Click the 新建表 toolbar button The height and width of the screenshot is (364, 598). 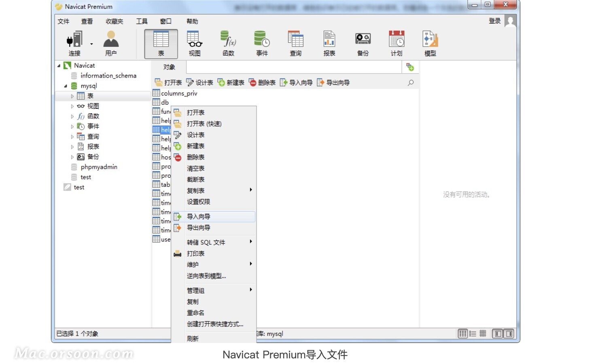(231, 83)
